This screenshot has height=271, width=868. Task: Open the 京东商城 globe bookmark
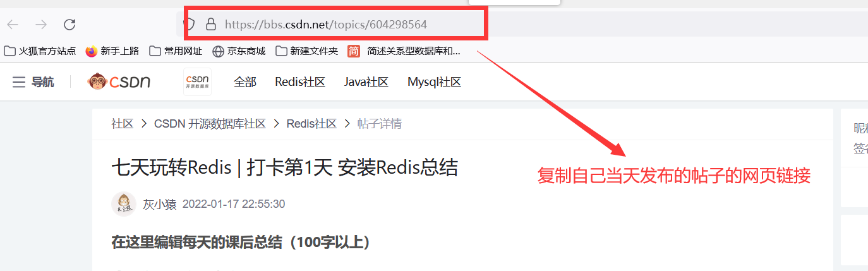point(238,51)
